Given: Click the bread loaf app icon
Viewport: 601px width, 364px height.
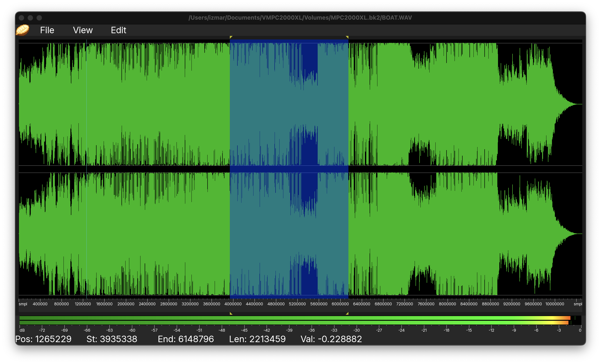Looking at the screenshot, I should coord(23,30).
